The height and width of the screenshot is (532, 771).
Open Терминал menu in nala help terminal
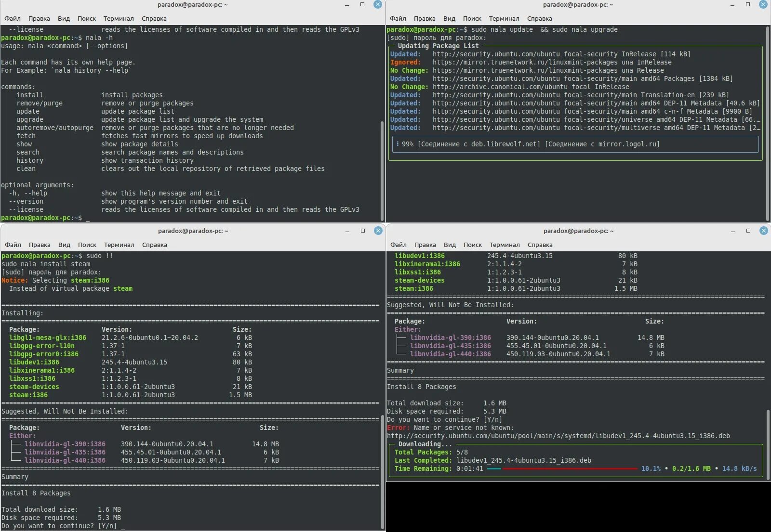click(x=119, y=18)
